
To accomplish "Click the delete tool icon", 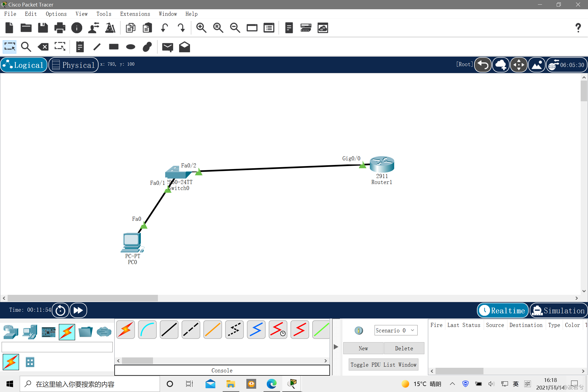I will [x=43, y=47].
